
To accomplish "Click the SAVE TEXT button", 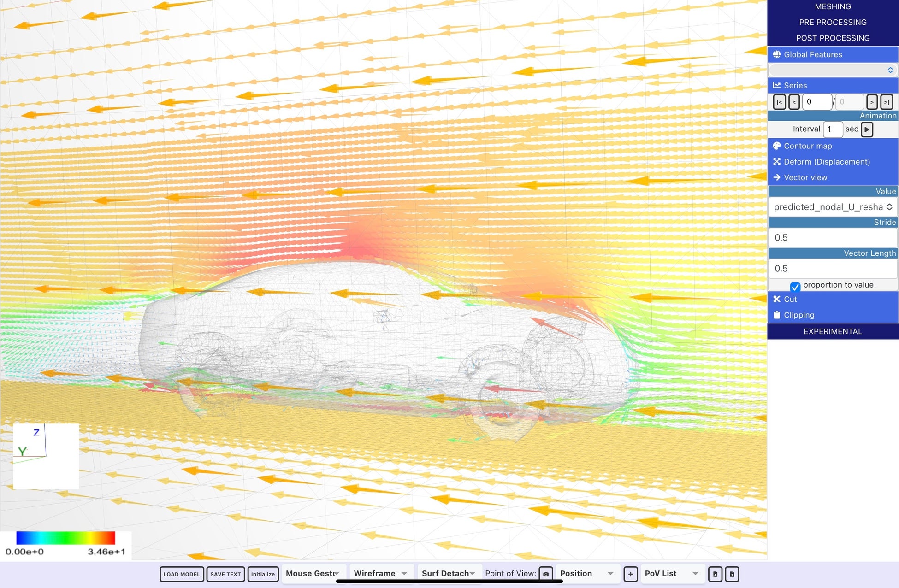I will click(225, 574).
